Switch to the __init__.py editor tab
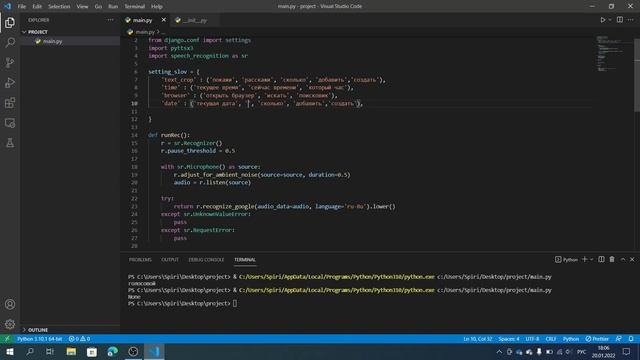Screen dimensions: 640x360 (195, 20)
